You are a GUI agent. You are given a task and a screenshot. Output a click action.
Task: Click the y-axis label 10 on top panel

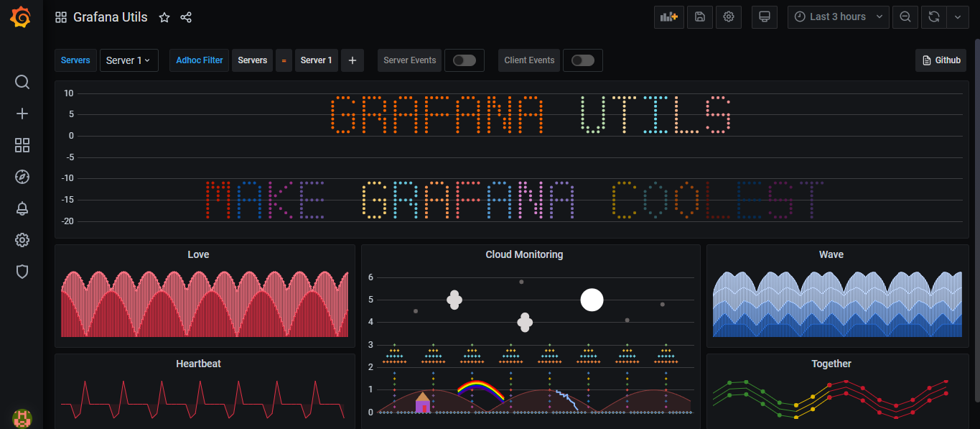(69, 93)
